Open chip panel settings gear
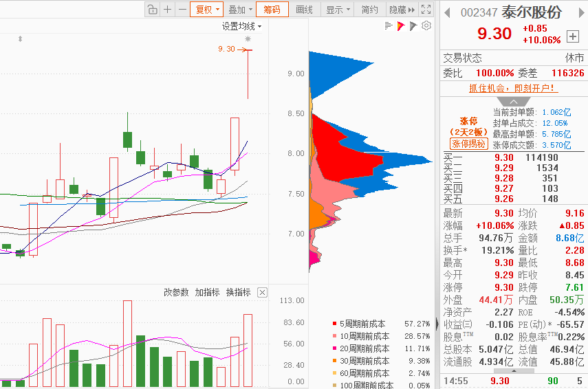 [426, 25]
